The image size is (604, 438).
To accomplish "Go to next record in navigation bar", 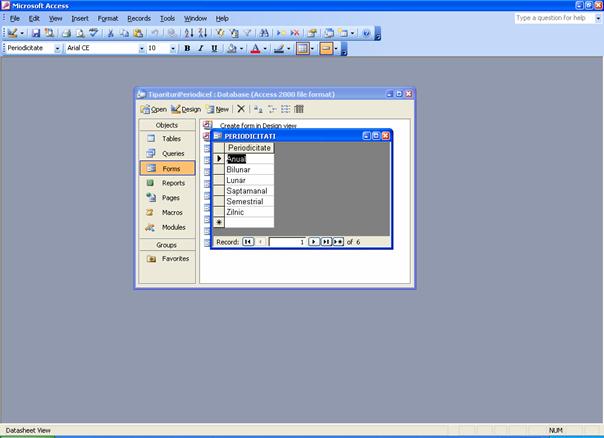I will [x=313, y=242].
